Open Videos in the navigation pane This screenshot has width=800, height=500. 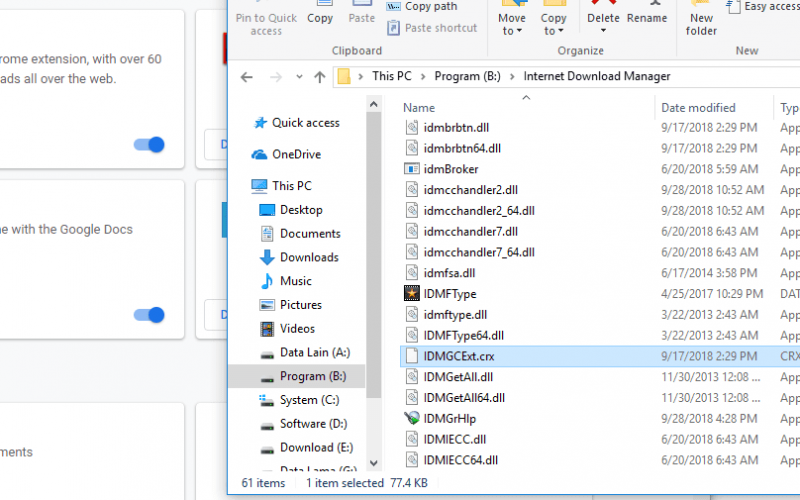pos(287,329)
